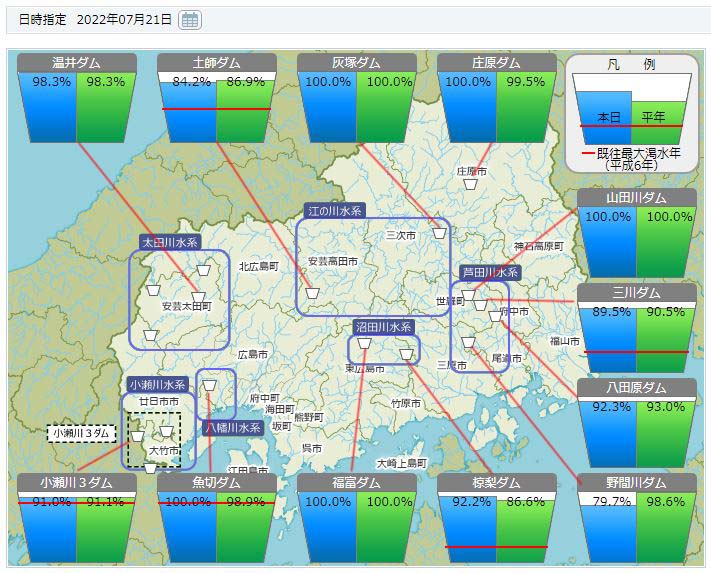Click the 86.9% value on 土師ダム
The width and height of the screenshot is (711, 573).
pos(246,82)
